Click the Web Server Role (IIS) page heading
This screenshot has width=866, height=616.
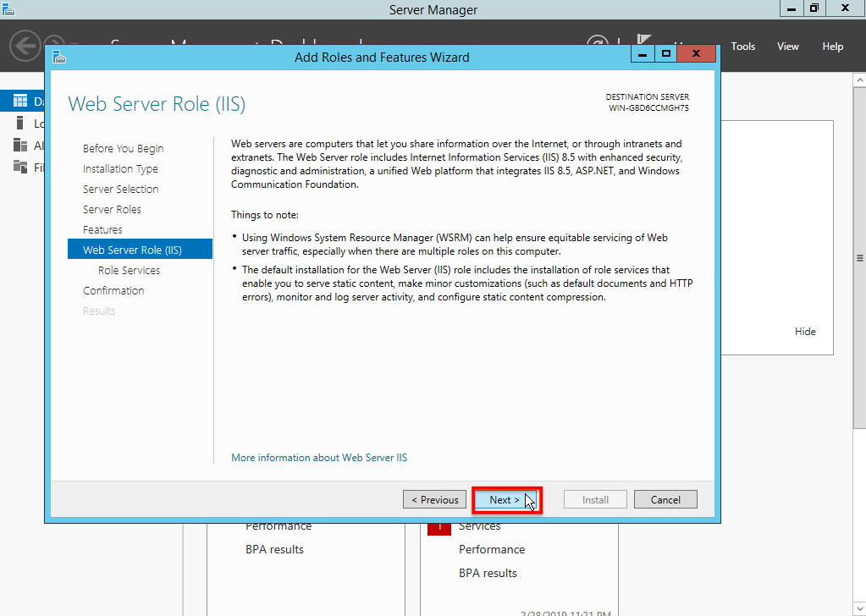point(157,104)
